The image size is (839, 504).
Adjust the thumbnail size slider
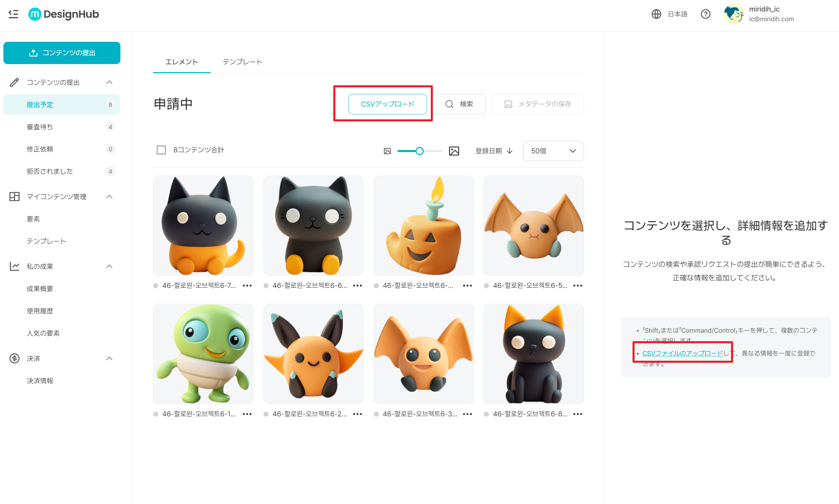[x=420, y=151]
